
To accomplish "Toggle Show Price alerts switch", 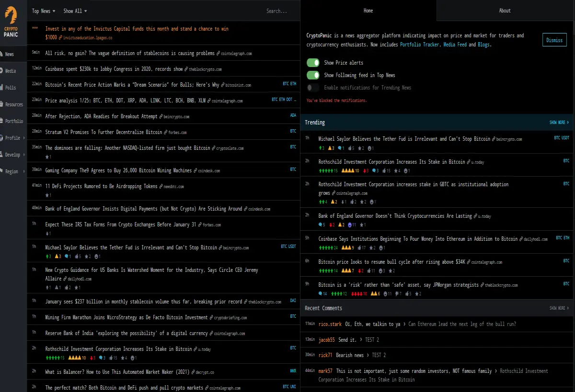I will (x=313, y=63).
